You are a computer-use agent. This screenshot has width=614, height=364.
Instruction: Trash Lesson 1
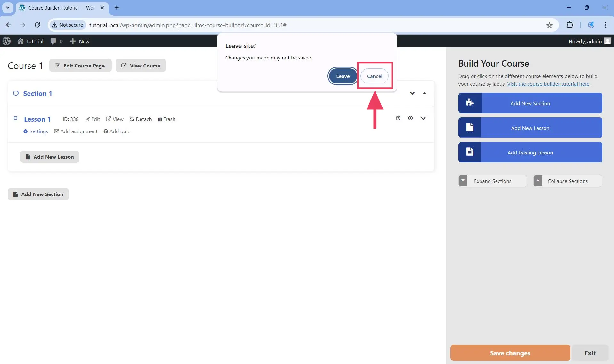(166, 119)
